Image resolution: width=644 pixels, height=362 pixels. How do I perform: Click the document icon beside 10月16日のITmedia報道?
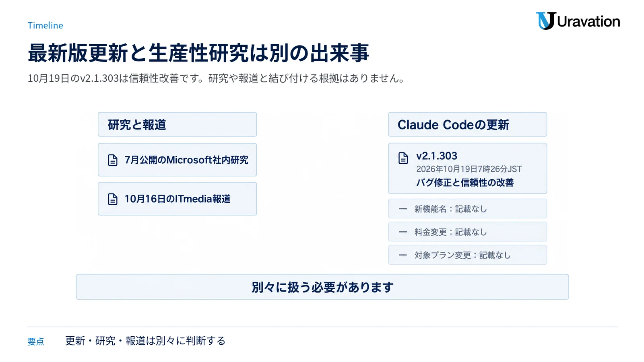click(113, 199)
